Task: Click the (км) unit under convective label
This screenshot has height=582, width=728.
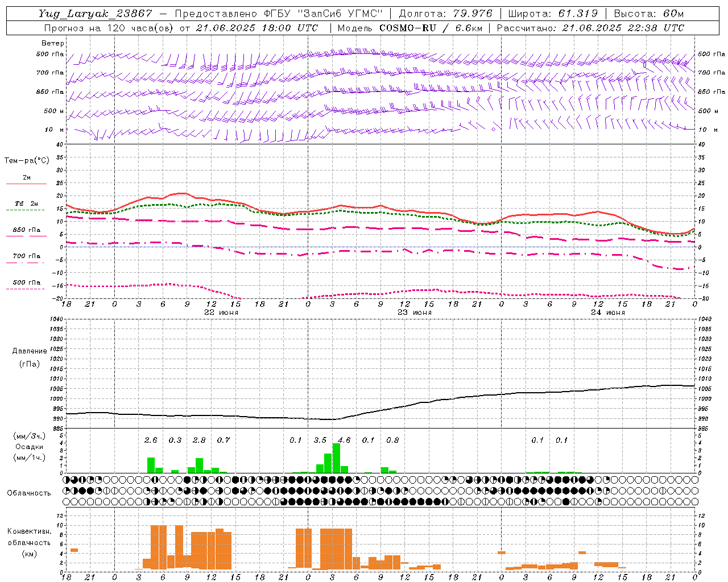Action: [x=29, y=554]
